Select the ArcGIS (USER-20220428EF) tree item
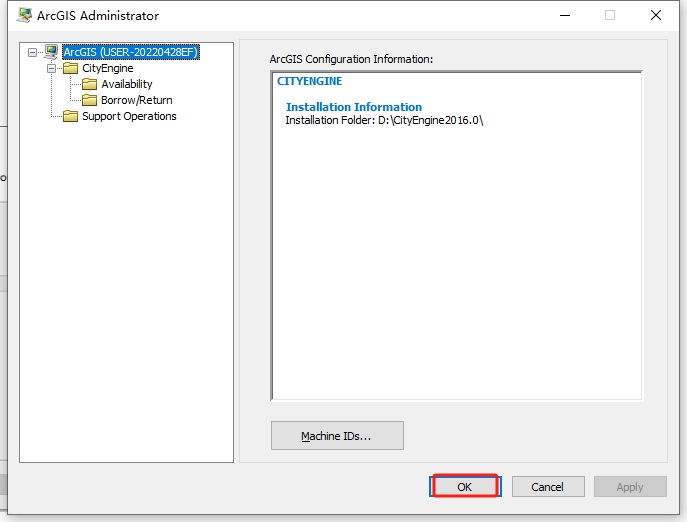Image resolution: width=687 pixels, height=522 pixels. pyautogui.click(x=131, y=52)
